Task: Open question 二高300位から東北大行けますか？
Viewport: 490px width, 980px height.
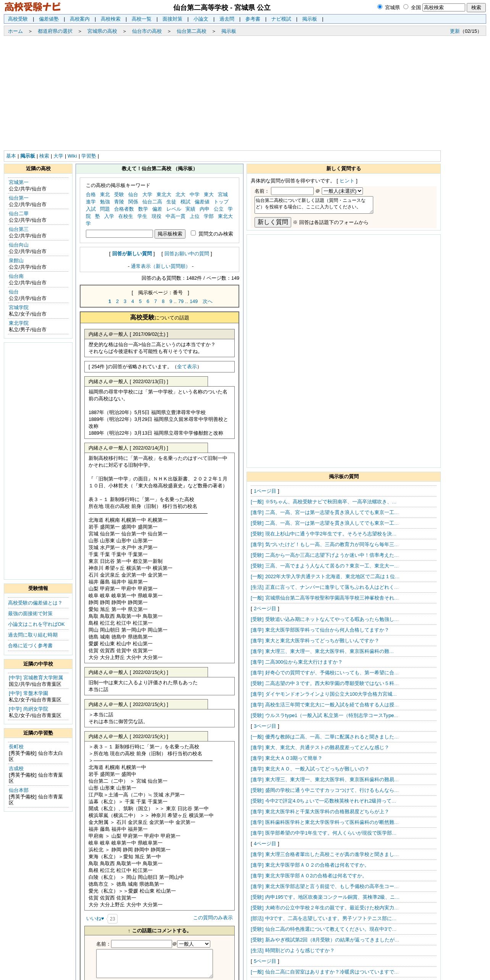Action: (x=296, y=662)
